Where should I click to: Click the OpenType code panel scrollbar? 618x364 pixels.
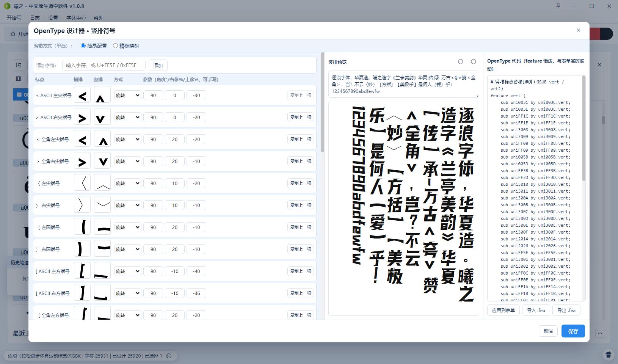pyautogui.click(x=584, y=129)
